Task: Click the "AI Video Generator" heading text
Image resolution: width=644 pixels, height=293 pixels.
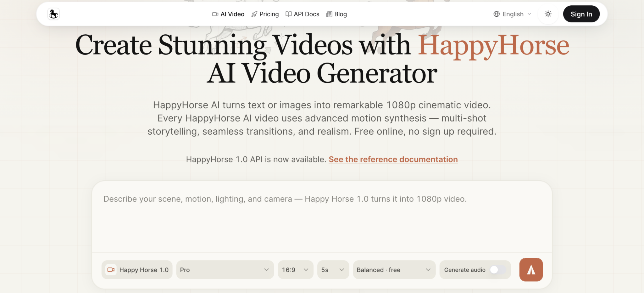Action: click(x=322, y=73)
